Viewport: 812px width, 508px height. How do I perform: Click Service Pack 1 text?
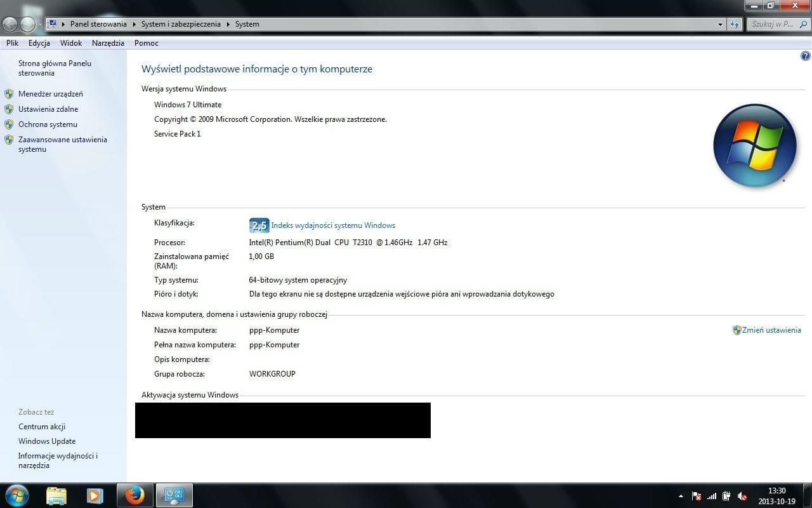click(177, 134)
